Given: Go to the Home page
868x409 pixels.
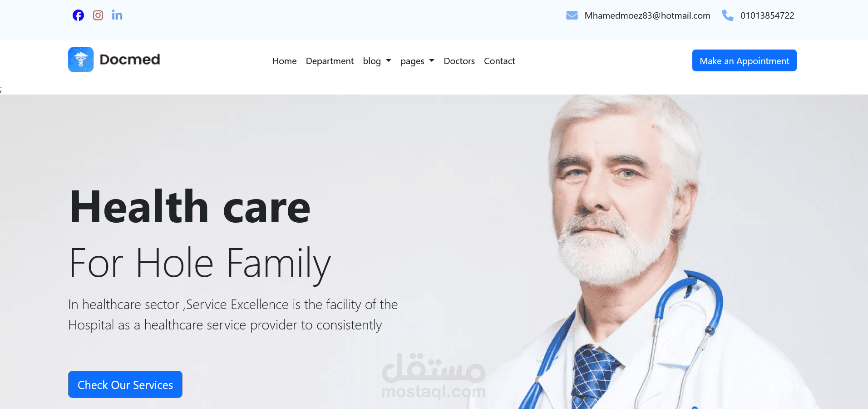Looking at the screenshot, I should coord(285,61).
